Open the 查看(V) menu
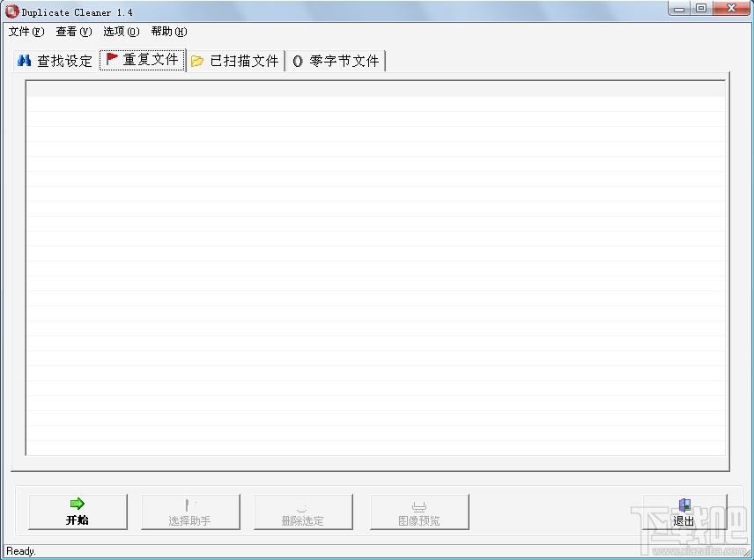 [x=74, y=32]
